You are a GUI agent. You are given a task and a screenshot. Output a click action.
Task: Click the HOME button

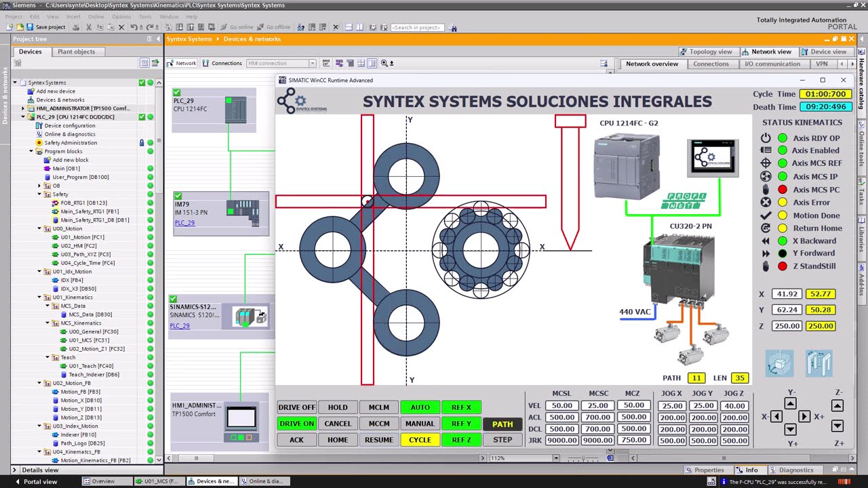coord(338,440)
